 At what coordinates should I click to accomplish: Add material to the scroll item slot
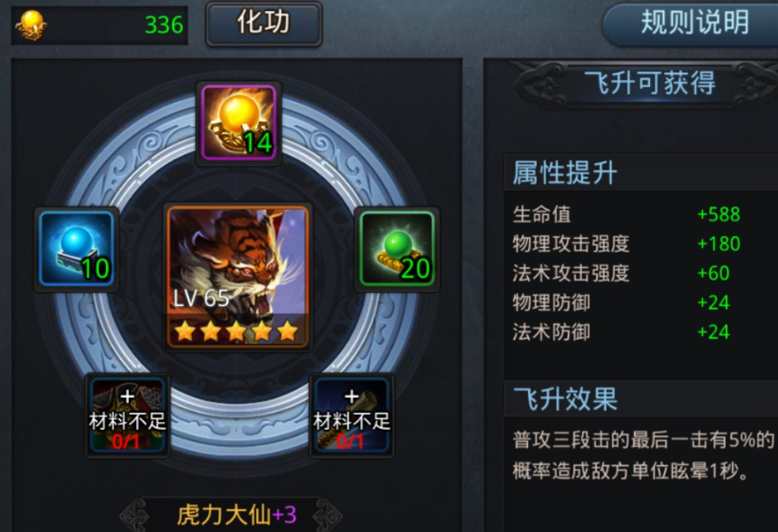(x=352, y=415)
